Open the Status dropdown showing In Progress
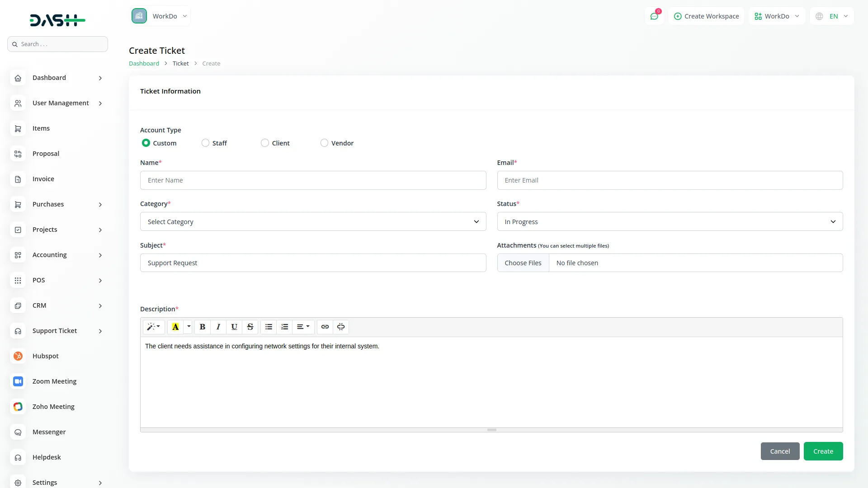The width and height of the screenshot is (868, 488). click(670, 221)
